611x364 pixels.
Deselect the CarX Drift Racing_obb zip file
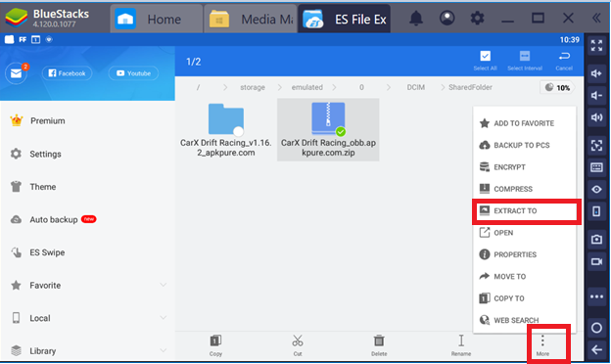pos(341,131)
